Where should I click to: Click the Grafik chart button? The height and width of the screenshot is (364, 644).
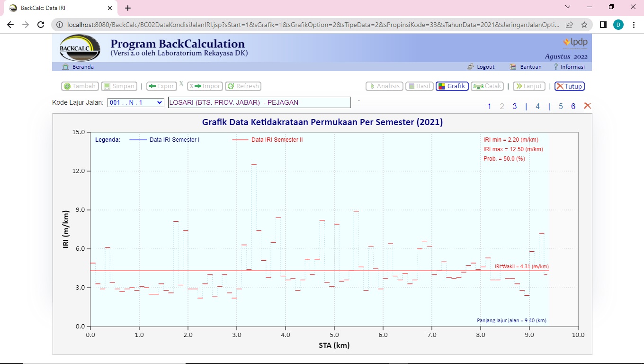pyautogui.click(x=452, y=86)
